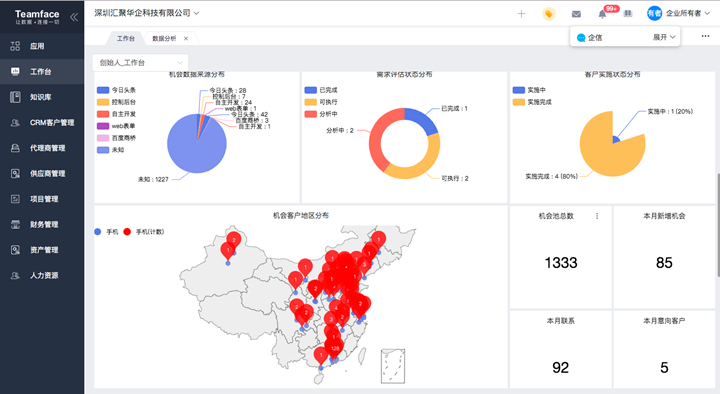Select the 工作台 sidebar icon

(15, 71)
